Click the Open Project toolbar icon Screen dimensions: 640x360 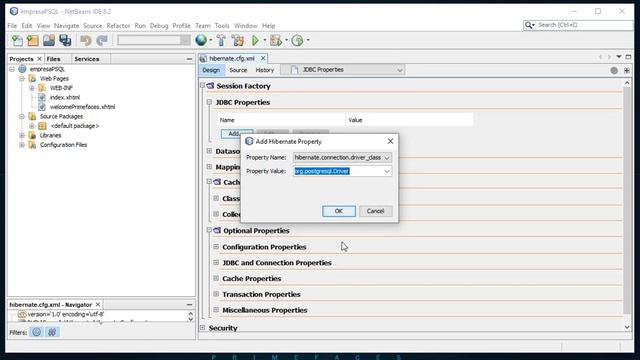pos(49,40)
